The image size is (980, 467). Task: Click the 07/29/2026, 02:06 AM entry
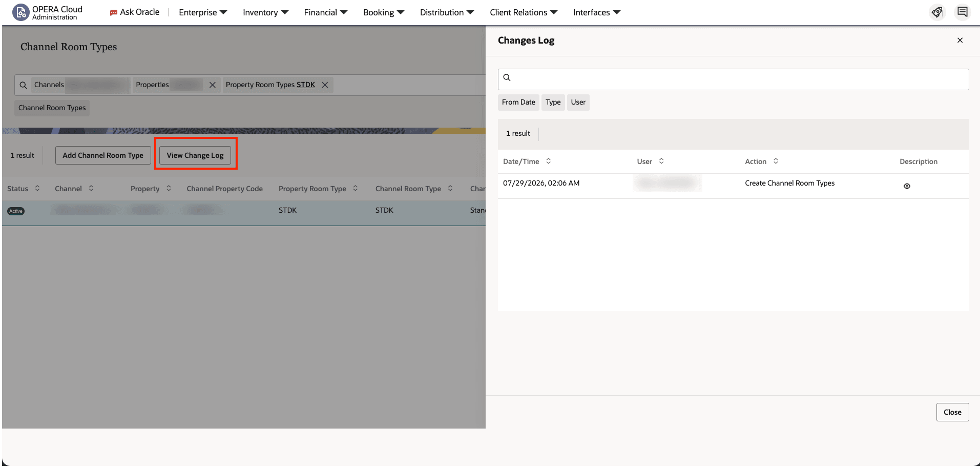[x=541, y=183]
